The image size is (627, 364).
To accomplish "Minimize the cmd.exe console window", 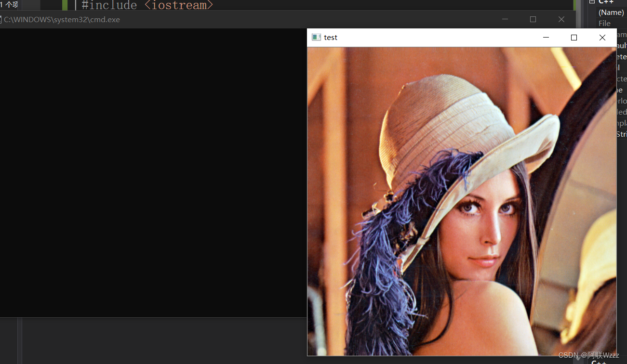I will pyautogui.click(x=505, y=19).
